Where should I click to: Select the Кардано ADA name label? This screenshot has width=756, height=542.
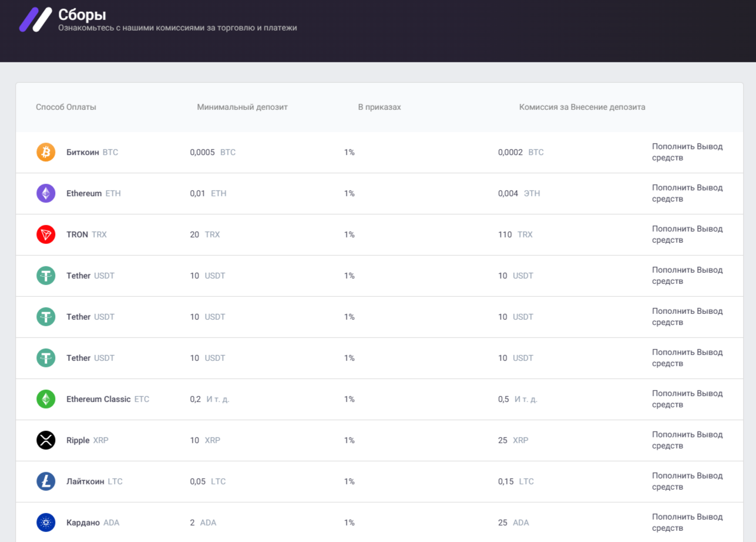pyautogui.click(x=93, y=523)
